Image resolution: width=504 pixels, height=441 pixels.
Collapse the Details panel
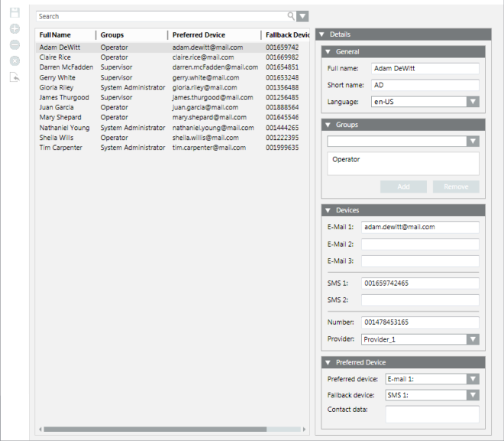(321, 34)
